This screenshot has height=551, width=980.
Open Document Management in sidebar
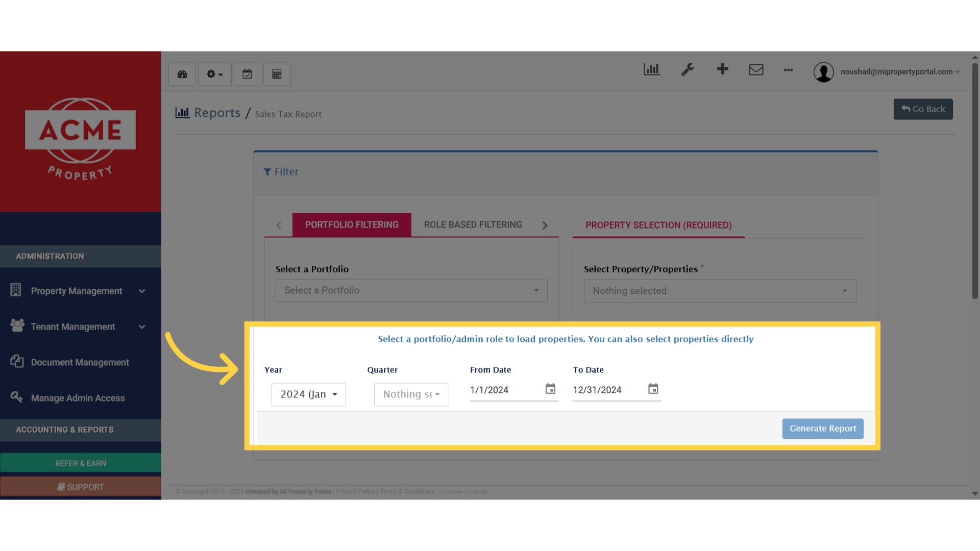(x=81, y=362)
